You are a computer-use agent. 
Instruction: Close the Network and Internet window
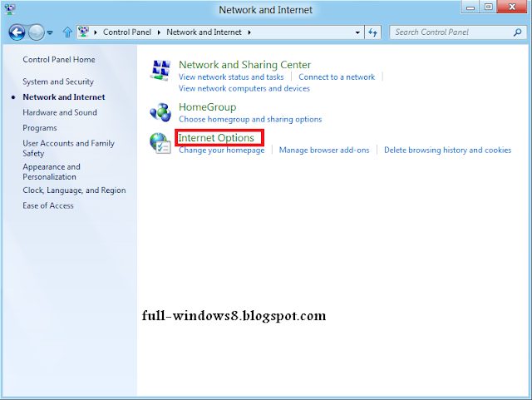[x=512, y=7]
